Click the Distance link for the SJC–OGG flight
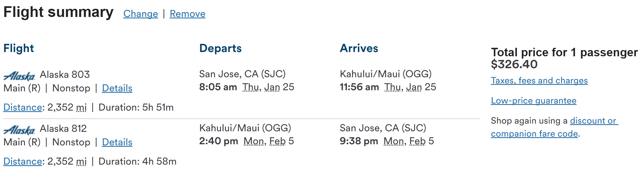 pos(23,107)
